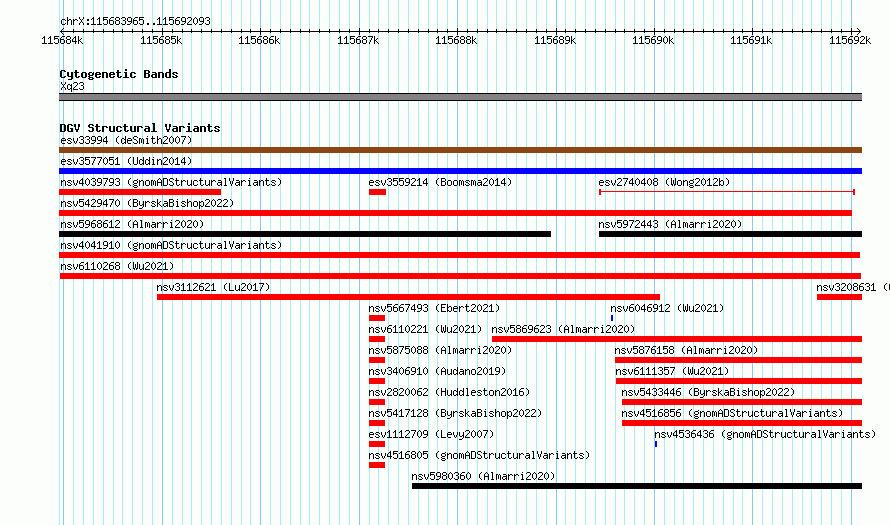Click the 115688k ruler tick label

coord(456,40)
